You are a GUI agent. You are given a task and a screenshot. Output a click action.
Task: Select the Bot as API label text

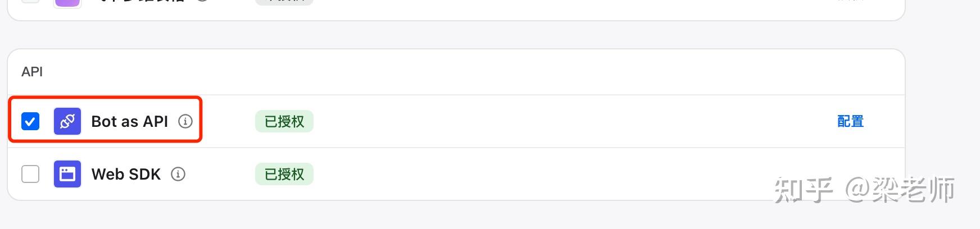129,121
